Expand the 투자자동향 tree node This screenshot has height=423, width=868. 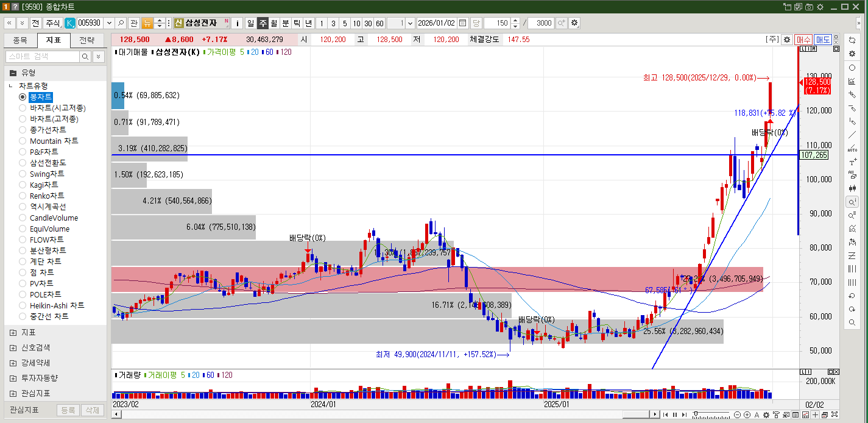click(13, 379)
